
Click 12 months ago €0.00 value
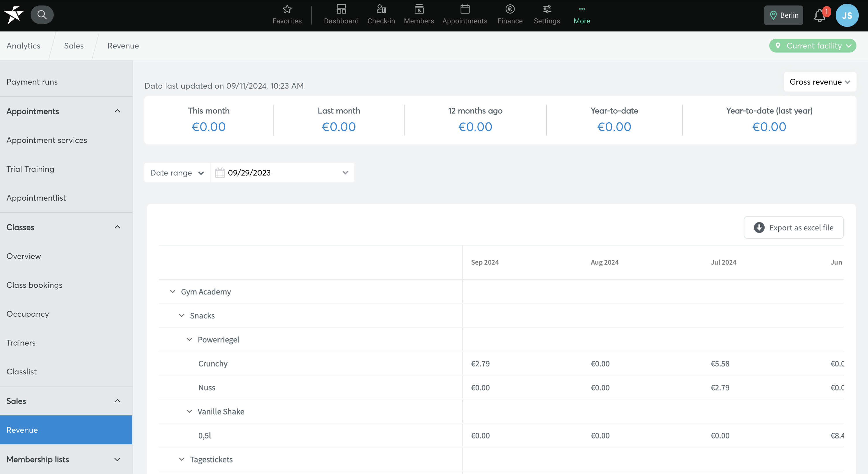475,127
